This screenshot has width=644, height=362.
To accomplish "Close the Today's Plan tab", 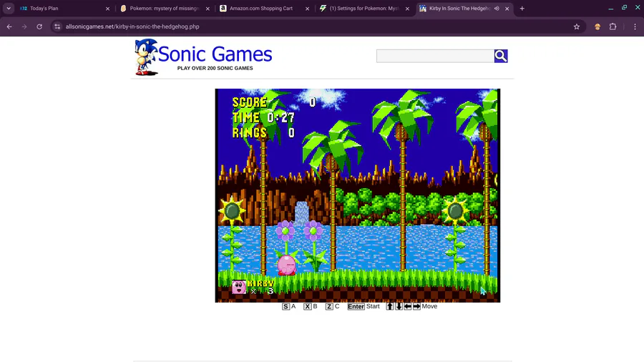I will [107, 9].
